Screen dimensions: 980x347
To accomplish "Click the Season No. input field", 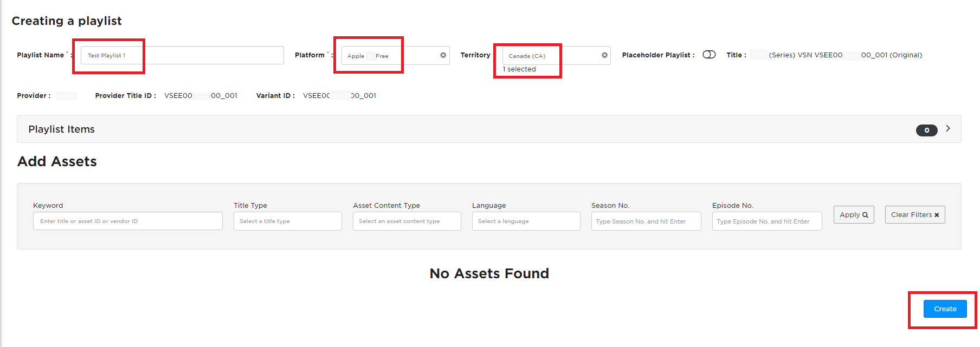I will [x=646, y=221].
